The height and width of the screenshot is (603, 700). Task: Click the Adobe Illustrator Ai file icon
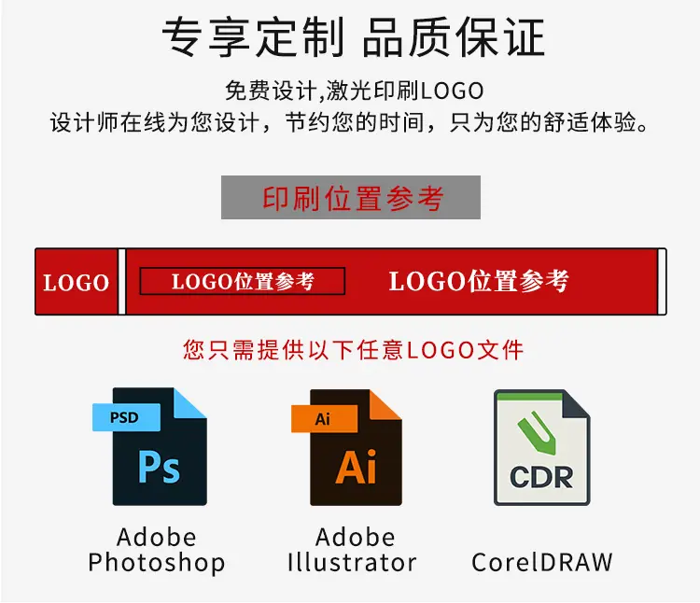347,447
